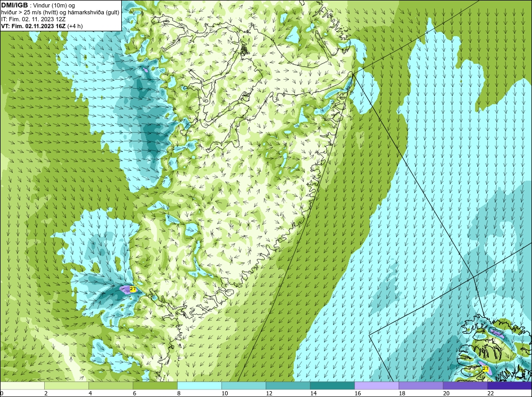Click the '16' label under the legend
The width and height of the screenshot is (532, 397).
coord(358,393)
